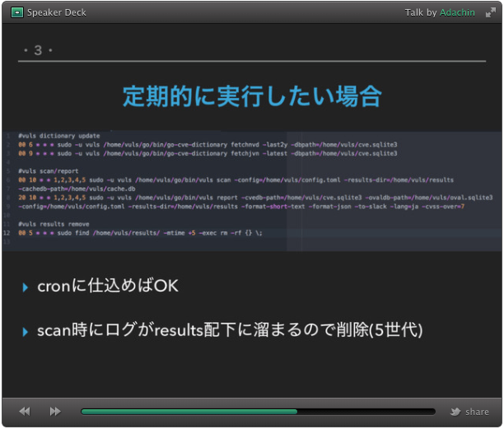Click the results配下 bullet text

pos(230,331)
